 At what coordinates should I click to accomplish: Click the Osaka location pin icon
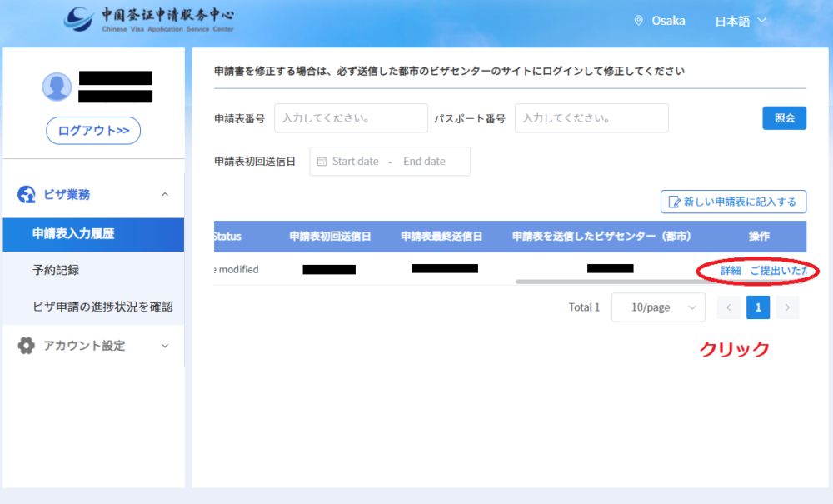pyautogui.click(x=639, y=21)
